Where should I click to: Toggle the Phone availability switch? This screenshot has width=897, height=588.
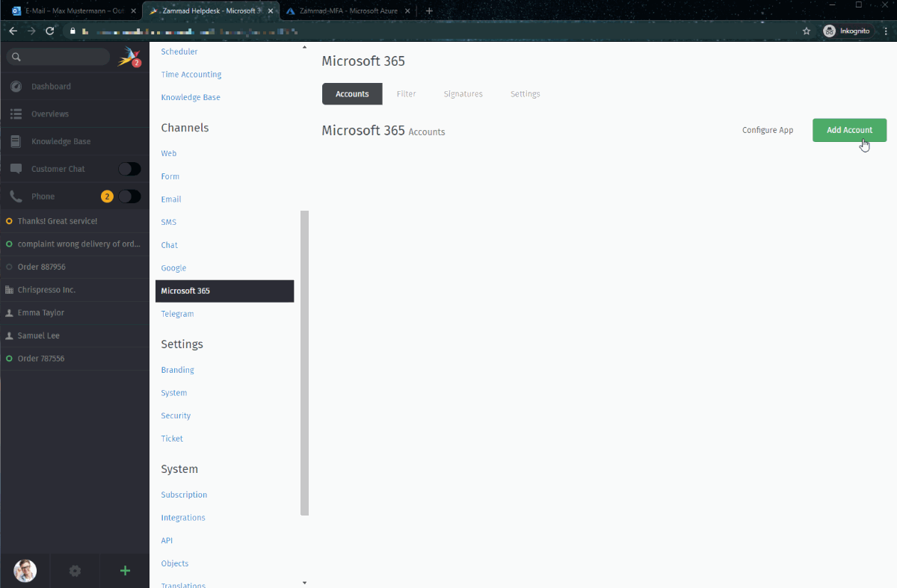[129, 196]
